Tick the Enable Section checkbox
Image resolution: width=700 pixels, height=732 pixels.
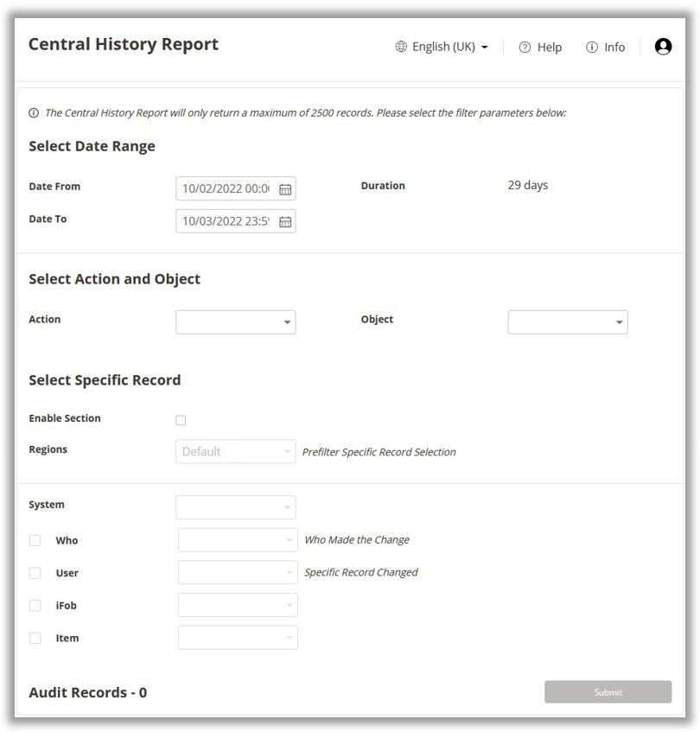pyautogui.click(x=181, y=420)
